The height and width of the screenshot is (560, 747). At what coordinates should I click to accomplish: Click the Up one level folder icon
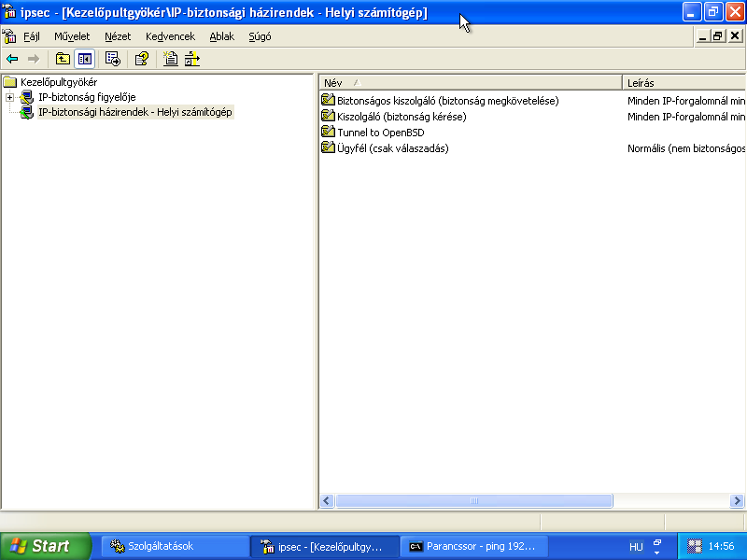click(x=63, y=59)
